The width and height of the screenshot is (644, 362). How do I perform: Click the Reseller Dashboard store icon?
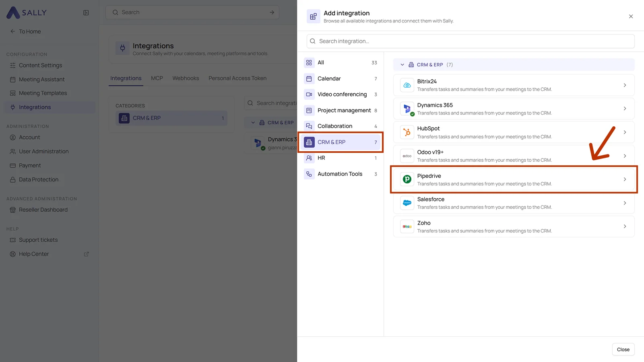[13, 210]
